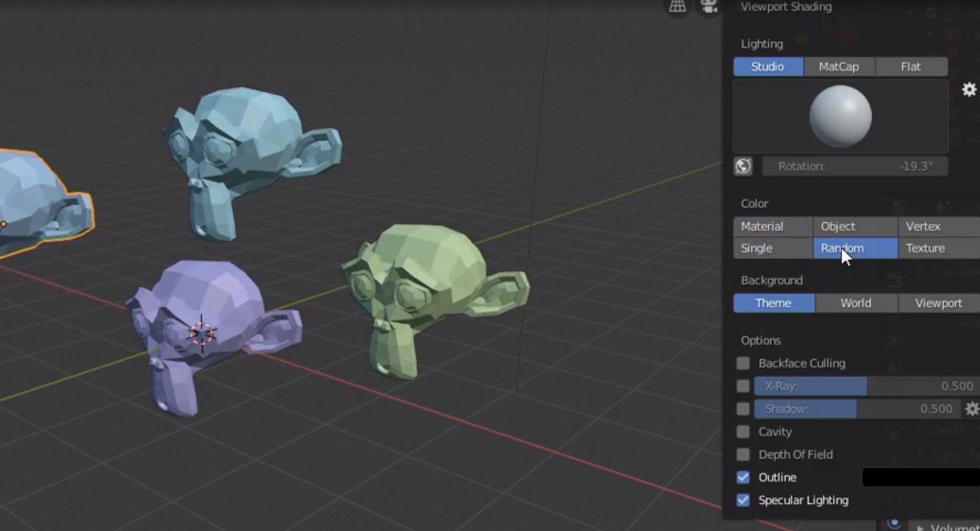Open the black Outline color swatch
Image resolution: width=980 pixels, height=531 pixels.
click(921, 477)
